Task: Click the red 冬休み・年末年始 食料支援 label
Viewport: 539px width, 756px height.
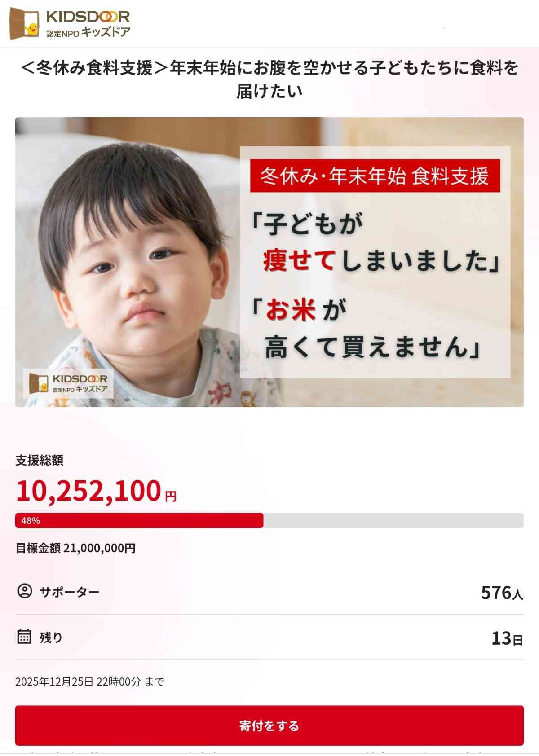Action: point(375,176)
